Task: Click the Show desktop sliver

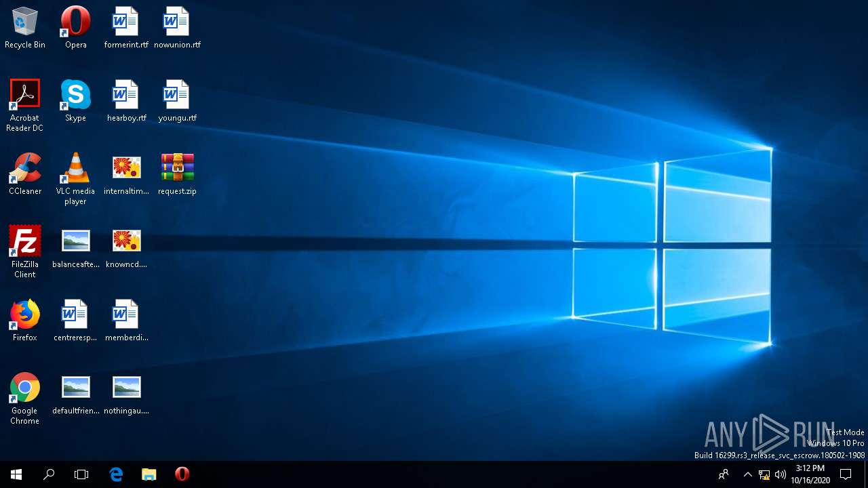Action: 866,474
